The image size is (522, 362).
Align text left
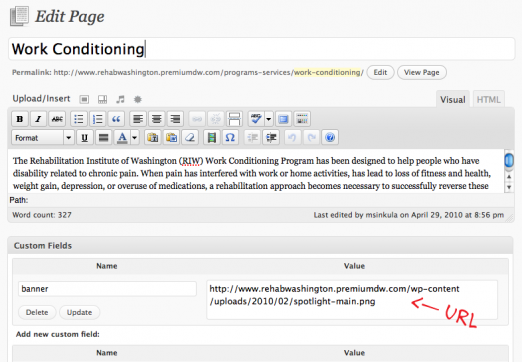(x=138, y=119)
